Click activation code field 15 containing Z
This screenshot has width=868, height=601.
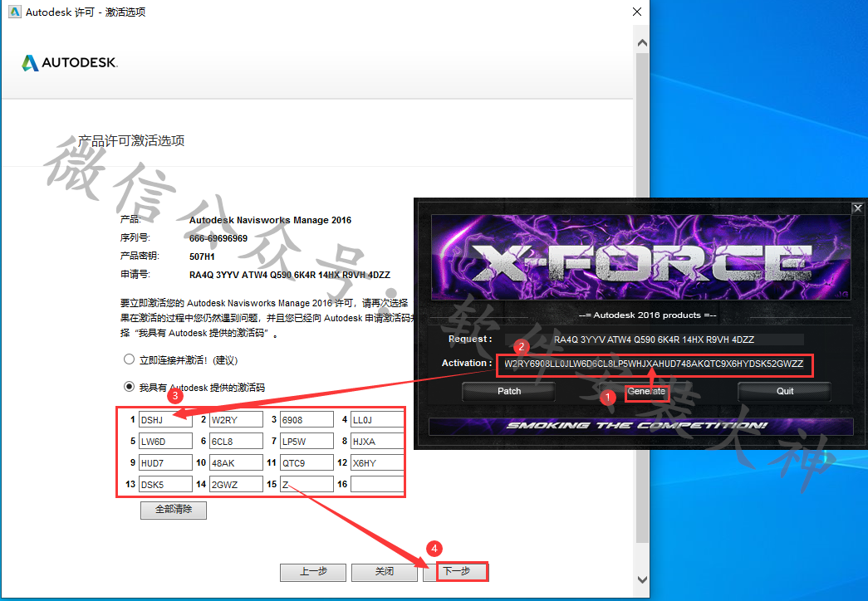pyautogui.click(x=307, y=484)
